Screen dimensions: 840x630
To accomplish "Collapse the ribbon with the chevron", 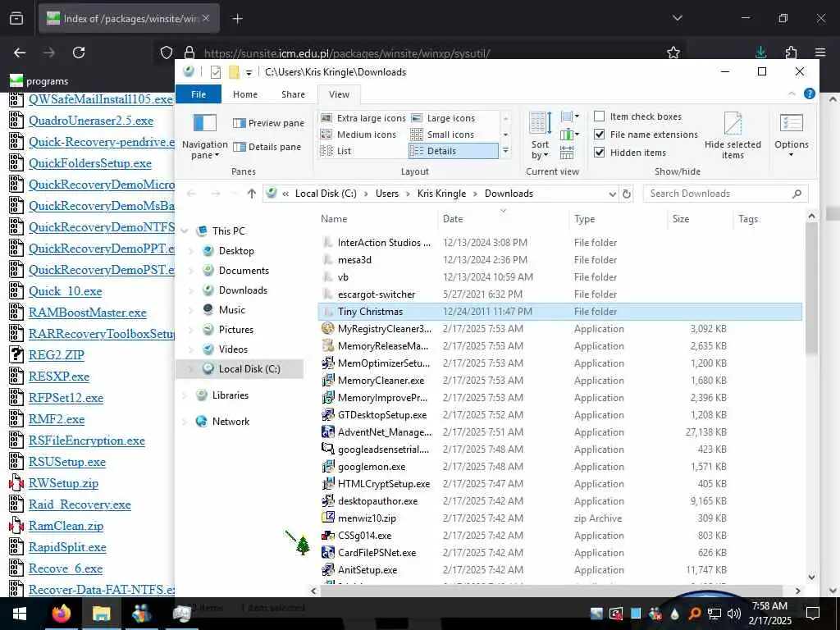I will [x=792, y=94].
